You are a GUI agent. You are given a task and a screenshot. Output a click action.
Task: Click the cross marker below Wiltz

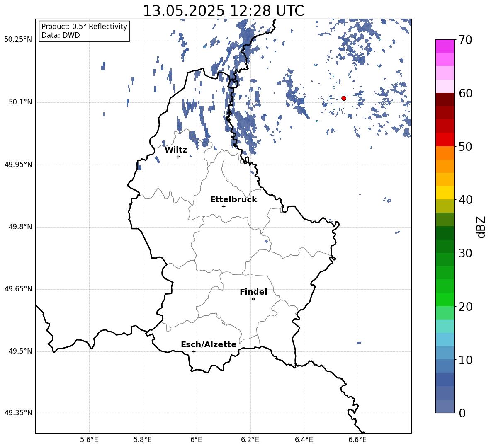point(178,157)
